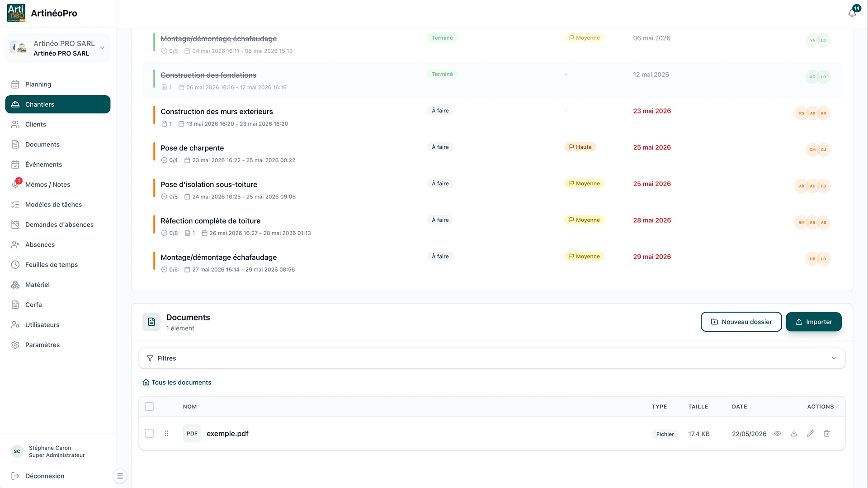Open the Chantiers section
This screenshot has width=868, height=488.
pyautogui.click(x=58, y=104)
